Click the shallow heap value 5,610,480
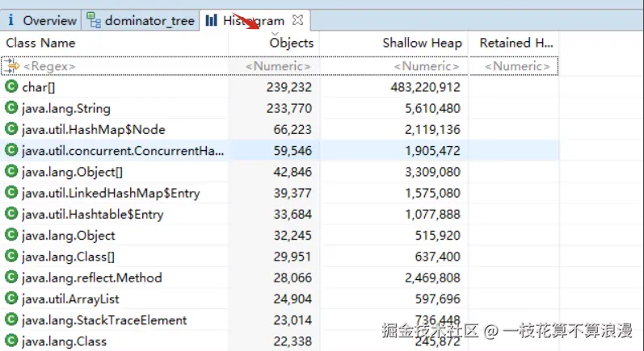Image resolution: width=644 pixels, height=351 pixels. 432,108
